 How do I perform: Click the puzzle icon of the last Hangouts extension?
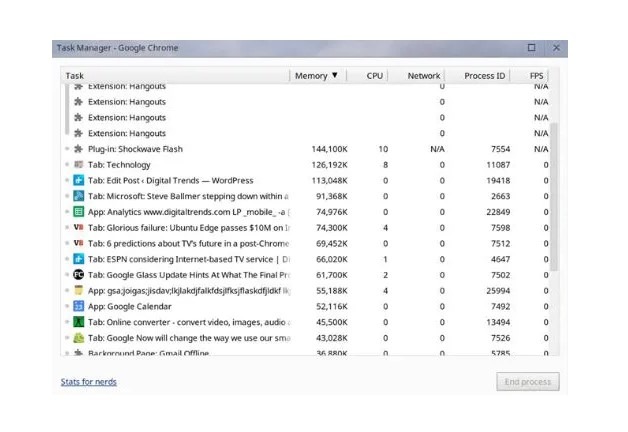click(78, 133)
